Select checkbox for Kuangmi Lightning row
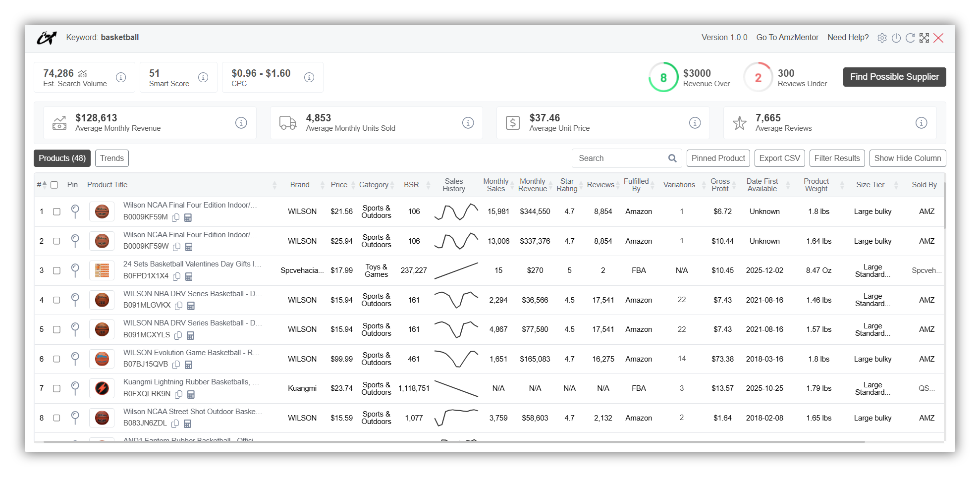Image resolution: width=980 pixels, height=477 pixels. coord(56,388)
